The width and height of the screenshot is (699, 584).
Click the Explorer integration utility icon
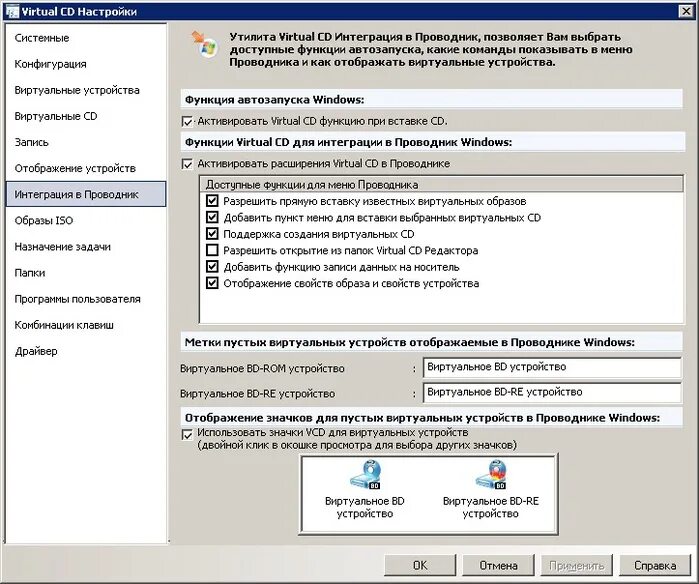[x=205, y=43]
